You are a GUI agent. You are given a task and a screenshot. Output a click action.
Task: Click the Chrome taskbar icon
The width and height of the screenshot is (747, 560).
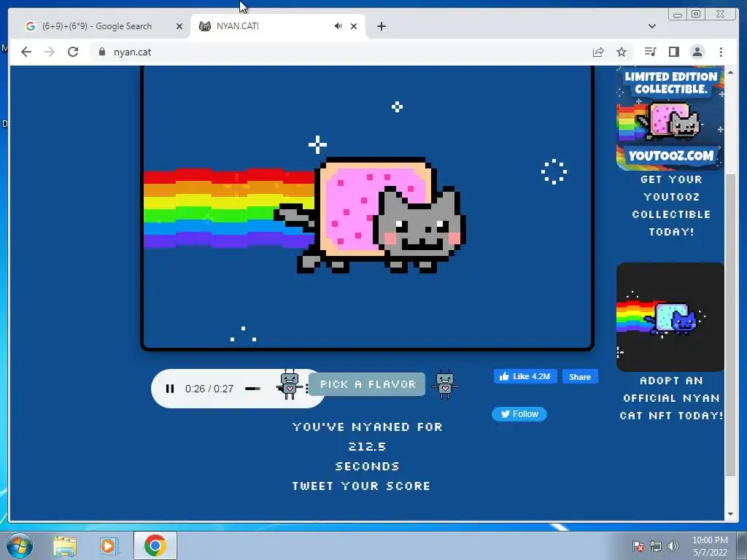pos(155,545)
